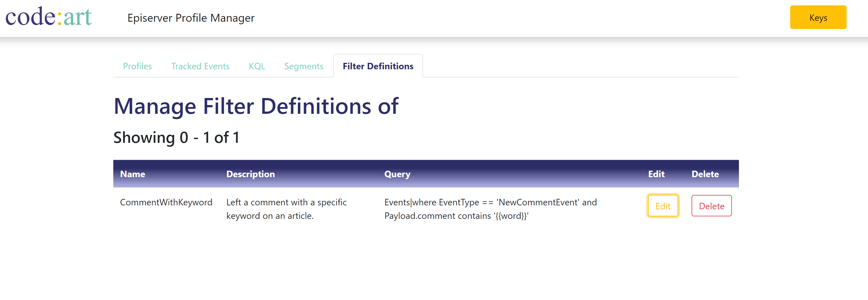The width and height of the screenshot is (868, 300).
Task: Click the Edit column header
Action: (x=656, y=174)
